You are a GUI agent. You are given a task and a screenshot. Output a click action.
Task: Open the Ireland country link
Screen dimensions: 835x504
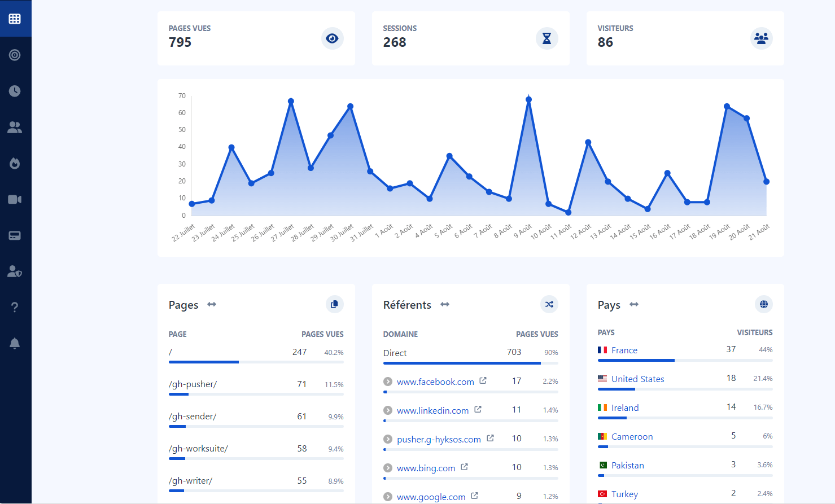pos(625,407)
